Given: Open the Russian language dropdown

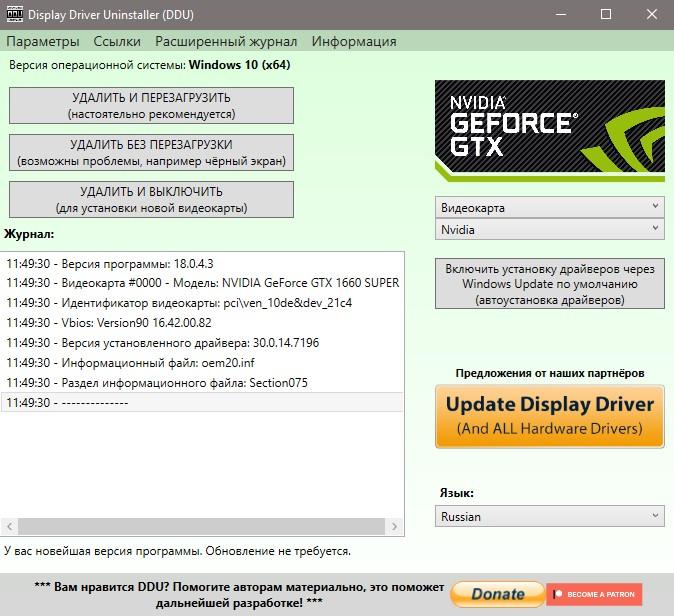Looking at the screenshot, I should pyautogui.click(x=550, y=516).
